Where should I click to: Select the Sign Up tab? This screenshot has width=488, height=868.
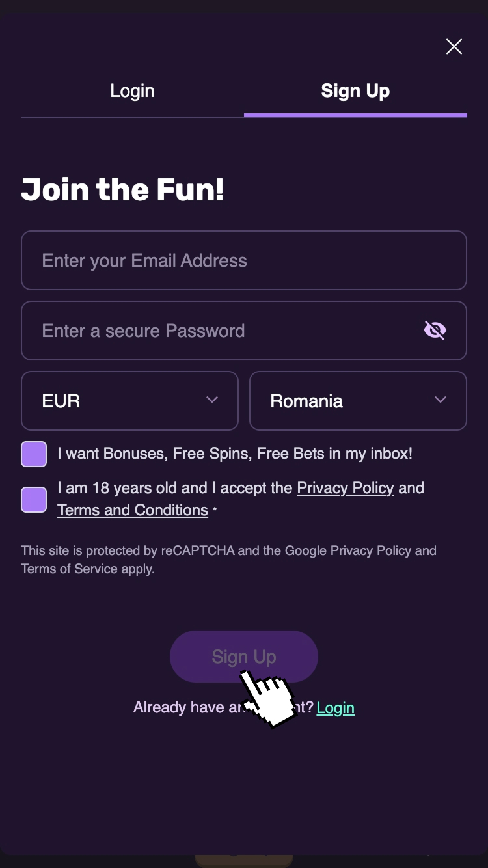(355, 91)
